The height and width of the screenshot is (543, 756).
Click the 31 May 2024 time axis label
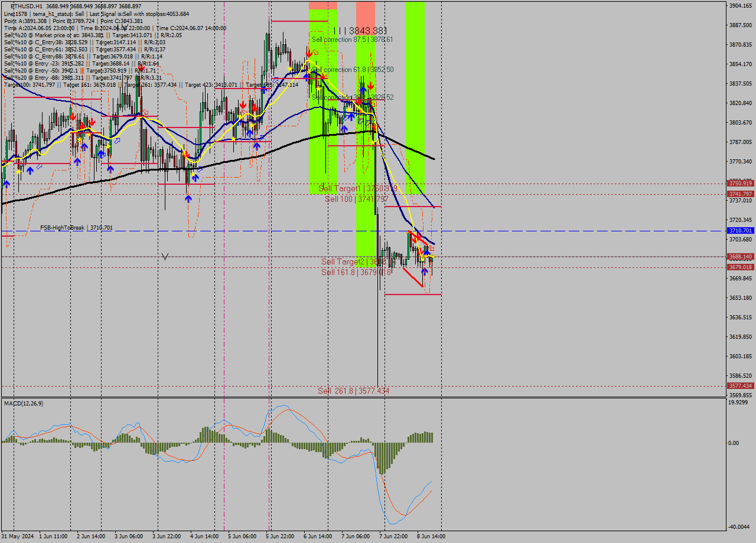pyautogui.click(x=17, y=537)
